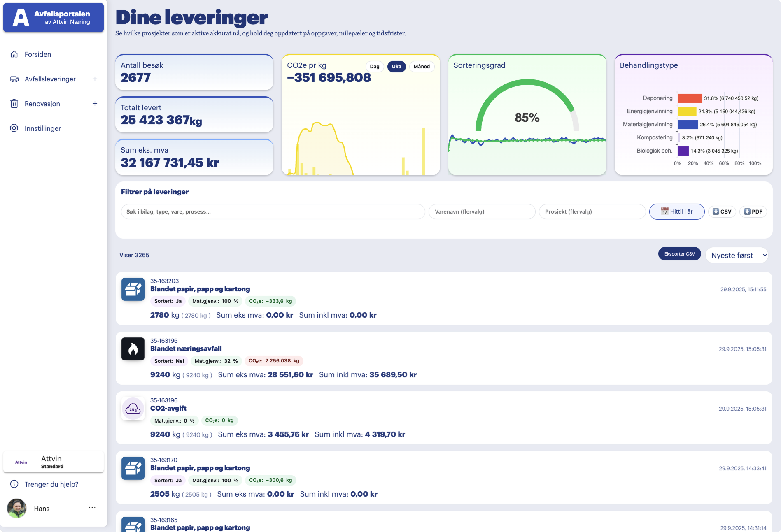Click the PDF export button
Screen dimensions: 781x532
tap(753, 211)
